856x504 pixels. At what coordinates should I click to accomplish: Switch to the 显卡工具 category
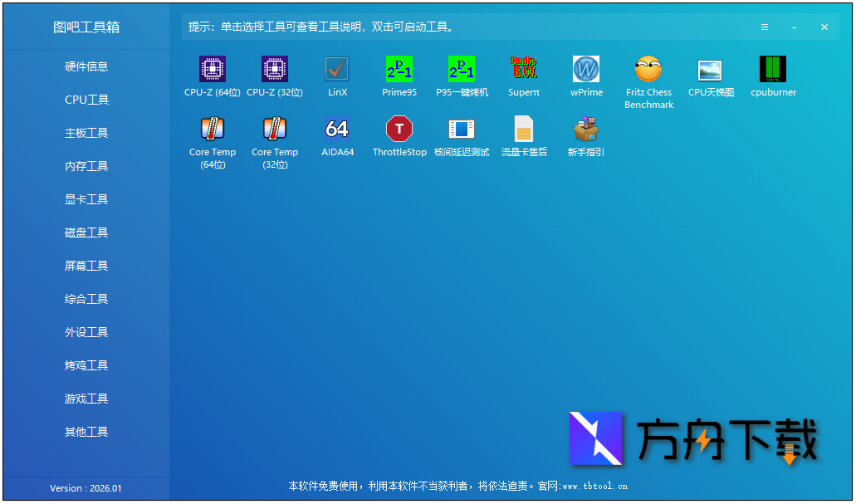click(x=86, y=198)
